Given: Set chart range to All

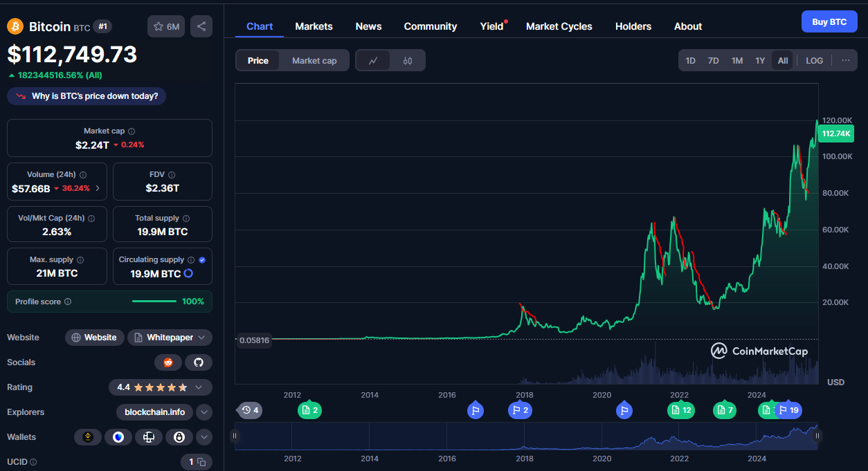Looking at the screenshot, I should point(783,61).
